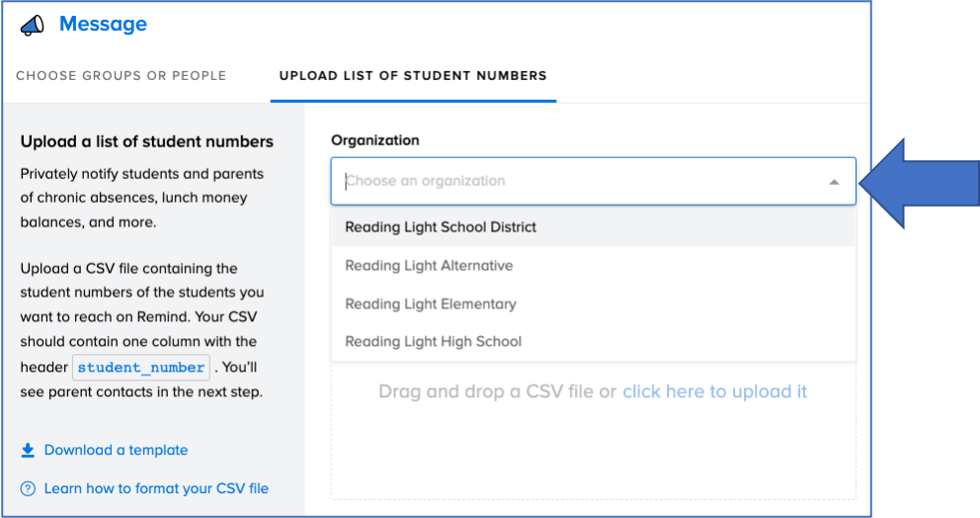The image size is (980, 518).
Task: Choose Reading Light Alternative from list
Action: 593,265
